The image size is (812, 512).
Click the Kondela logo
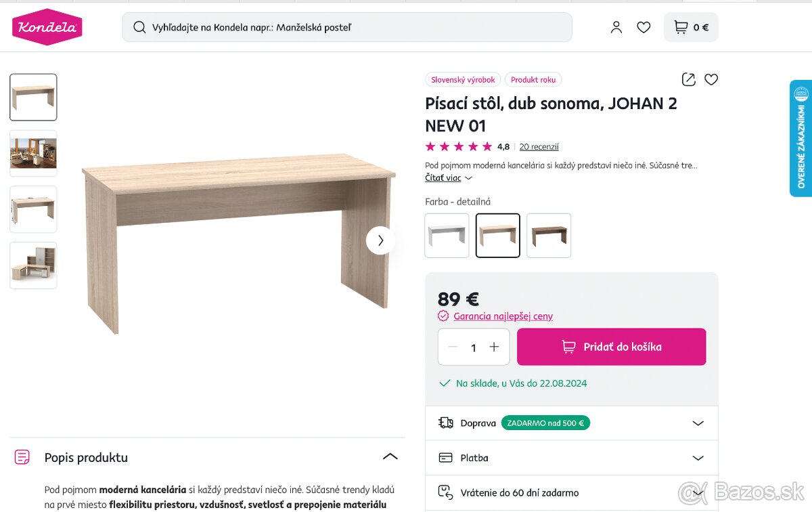click(47, 27)
